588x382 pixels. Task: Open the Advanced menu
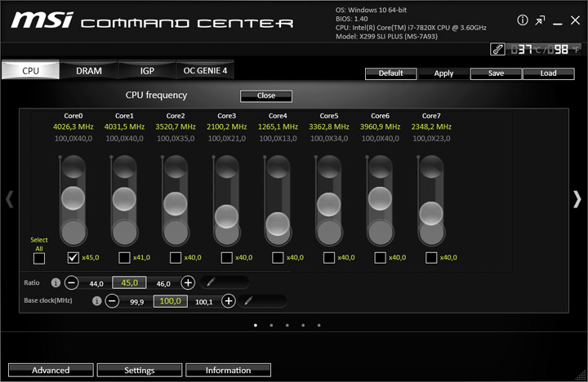point(51,371)
